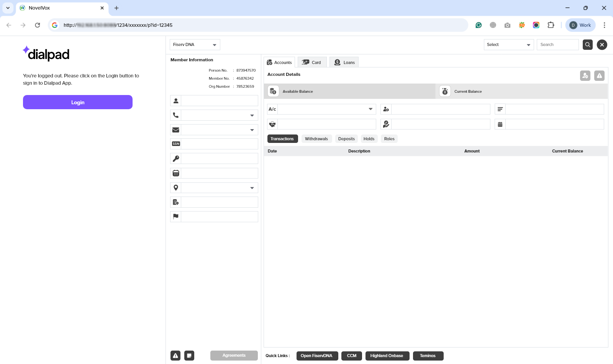Image resolution: width=613 pixels, height=364 pixels.
Task: Click the Agreements button
Action: tap(234, 356)
